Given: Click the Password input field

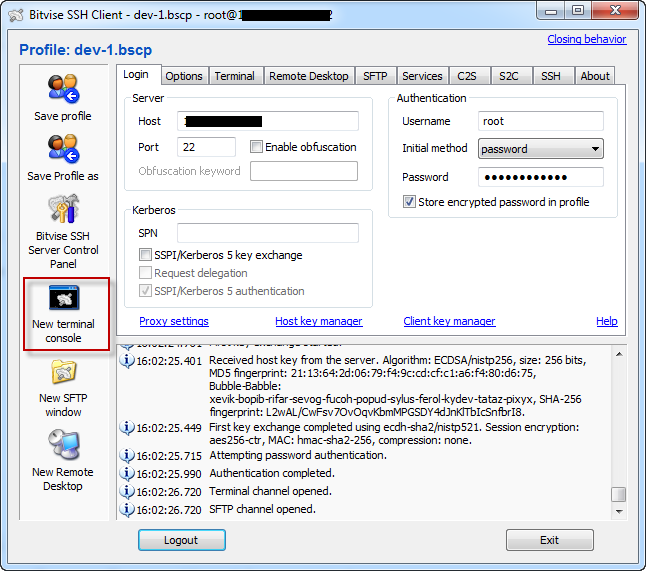Looking at the screenshot, I should pos(541,177).
